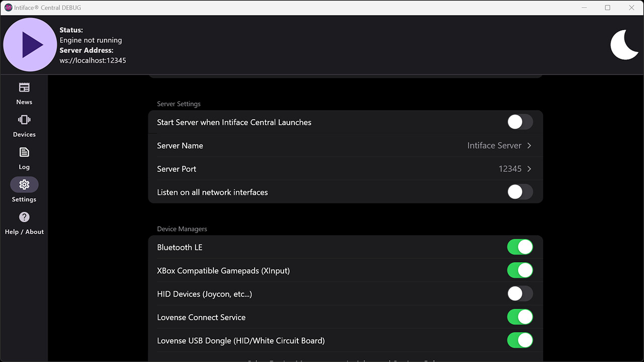Switch to the Devices page
The image size is (644, 362).
24,126
